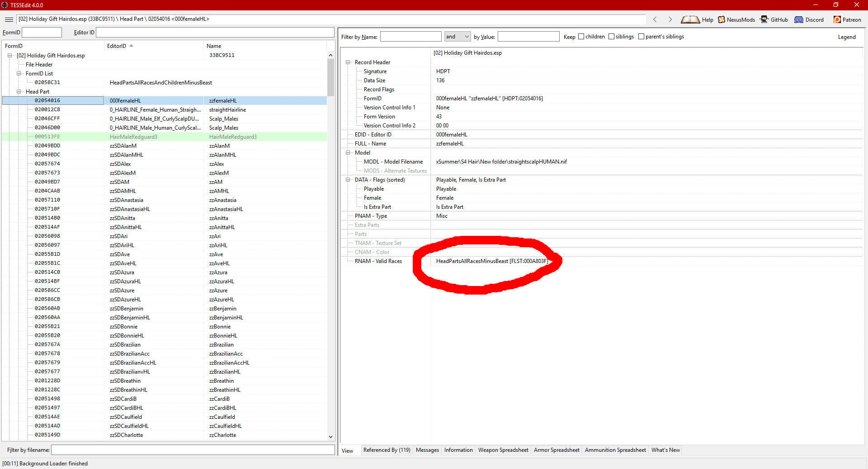Click the Holiday Gift Hairdos.esp column header
The image size is (868, 469).
click(x=467, y=53)
